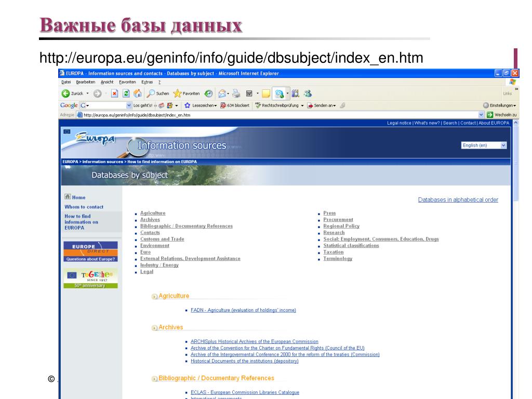Click the Industry / Energy subject link

click(x=159, y=265)
